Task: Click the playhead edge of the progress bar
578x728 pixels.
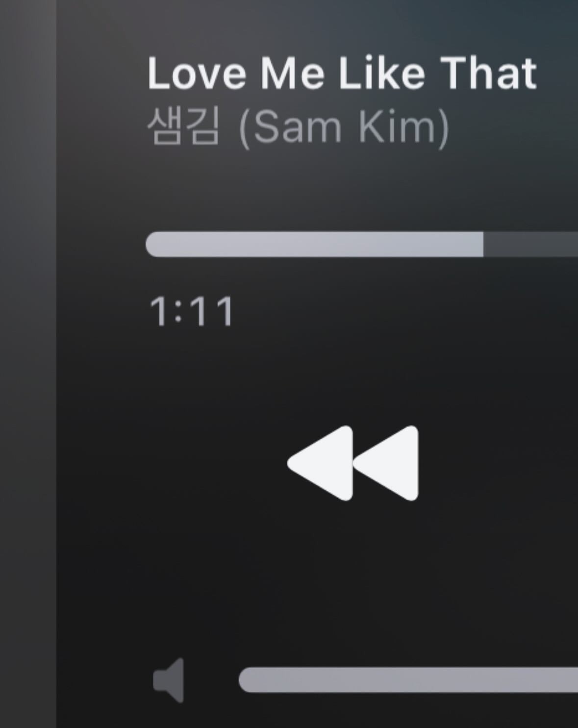Action: [483, 244]
